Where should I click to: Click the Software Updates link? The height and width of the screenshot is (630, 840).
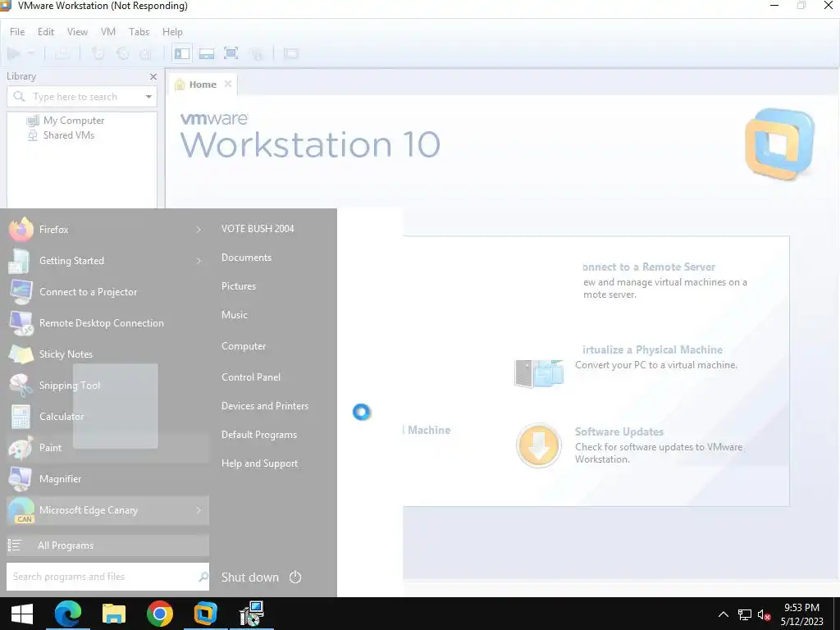coord(619,431)
